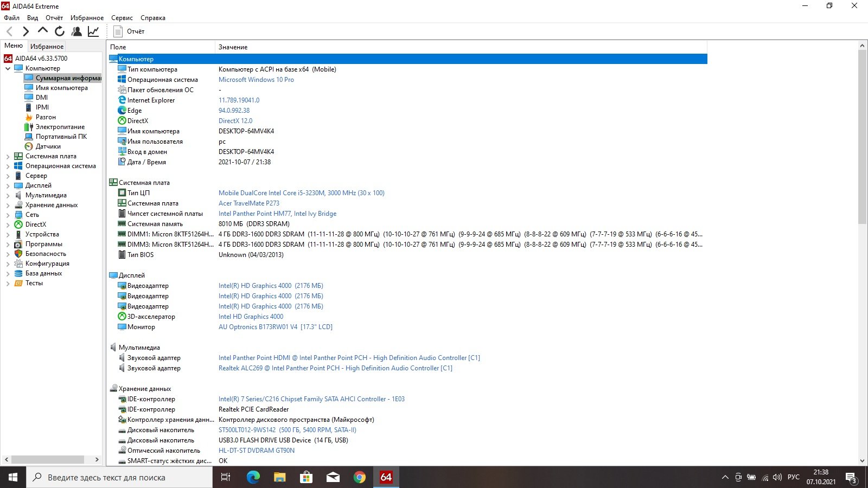Click the Отчёт report button
The image size is (868, 488).
pos(129,31)
